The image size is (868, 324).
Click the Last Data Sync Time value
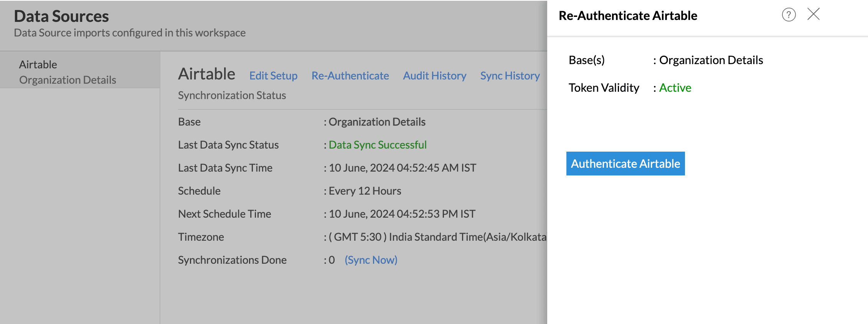click(403, 168)
